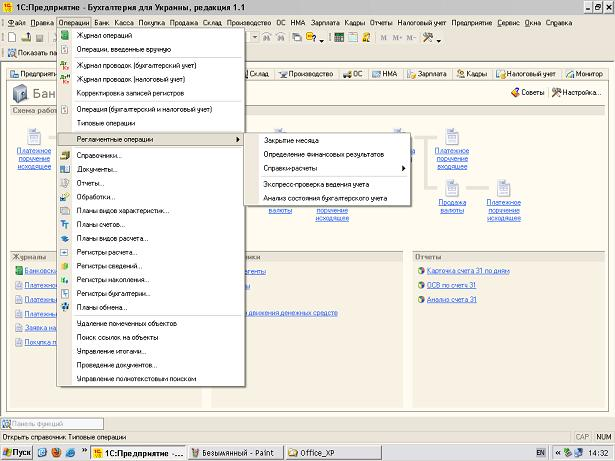Click the Пуск start button
The height and width of the screenshot is (461, 615).
pos(17,452)
